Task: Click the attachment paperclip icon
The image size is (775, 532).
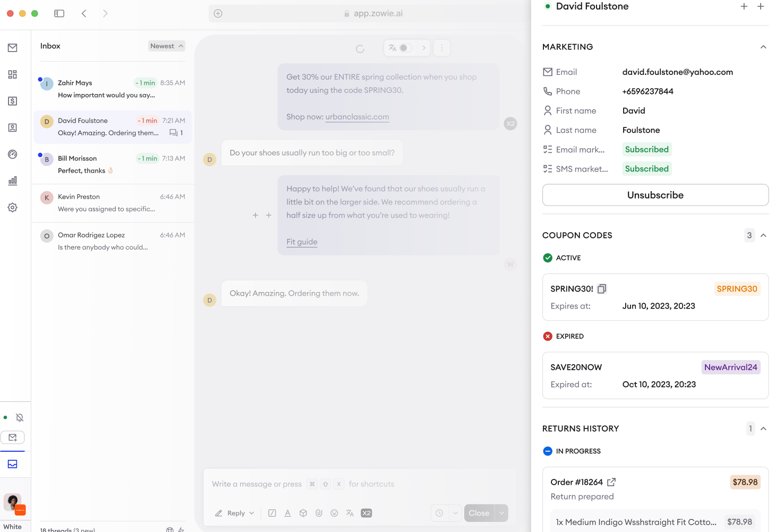Action: coord(319,513)
